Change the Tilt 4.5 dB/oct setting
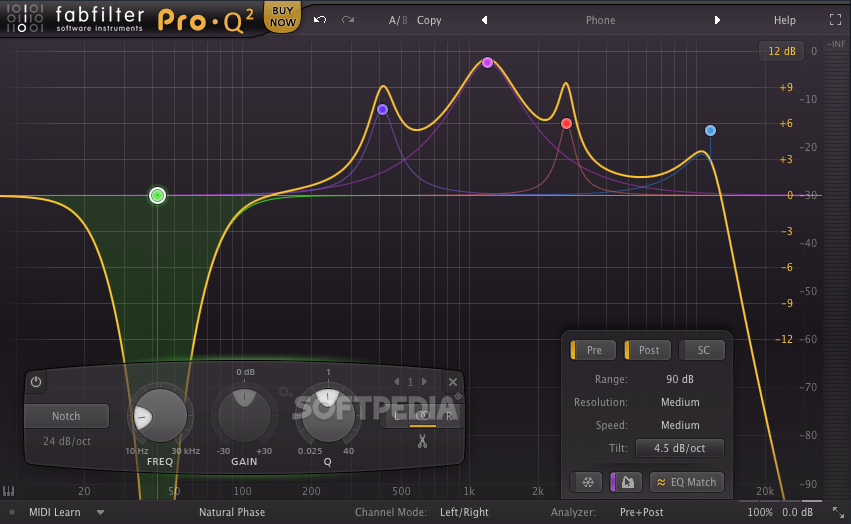 (679, 449)
